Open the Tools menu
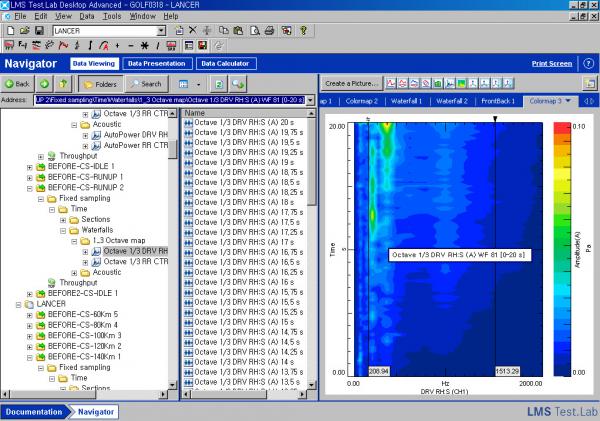The image size is (600, 421). (112, 16)
